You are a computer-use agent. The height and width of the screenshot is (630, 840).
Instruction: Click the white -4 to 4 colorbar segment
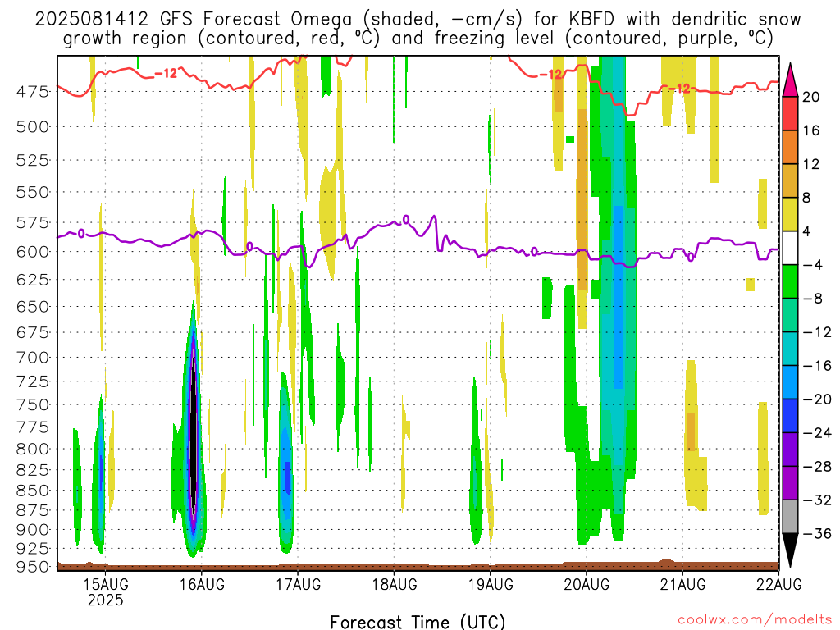pos(790,248)
